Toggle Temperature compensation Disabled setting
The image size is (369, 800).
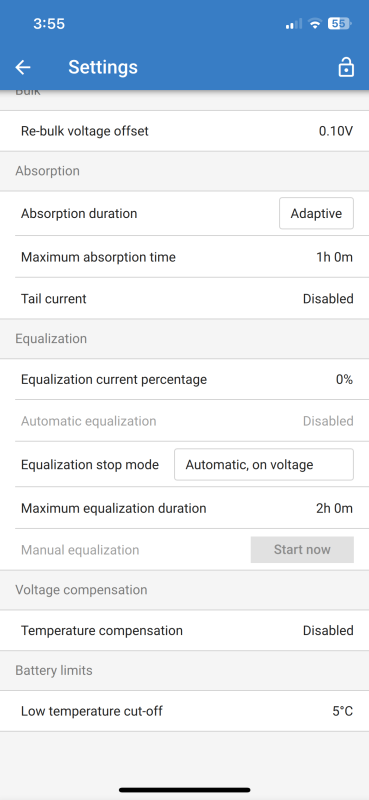coord(184,630)
